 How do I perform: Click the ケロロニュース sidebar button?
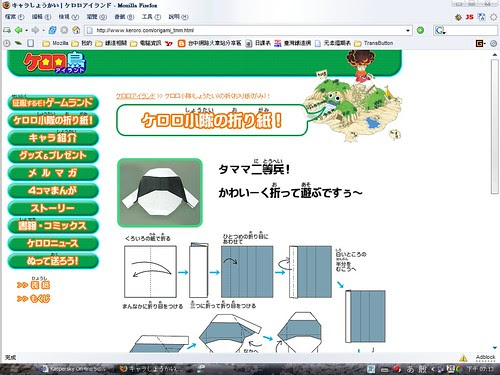tap(53, 243)
